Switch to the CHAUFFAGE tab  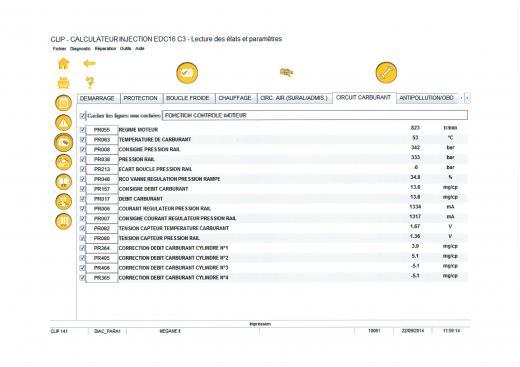click(236, 98)
